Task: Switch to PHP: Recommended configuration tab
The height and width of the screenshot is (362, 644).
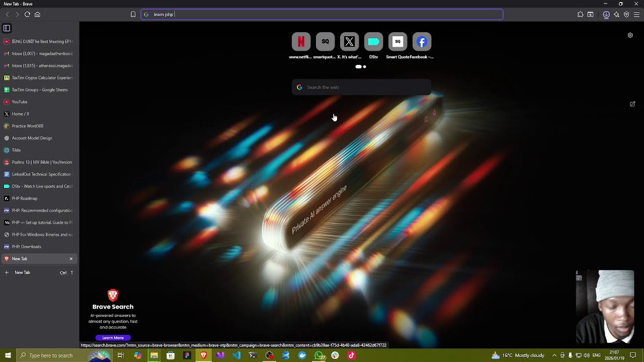Action: coord(39,210)
